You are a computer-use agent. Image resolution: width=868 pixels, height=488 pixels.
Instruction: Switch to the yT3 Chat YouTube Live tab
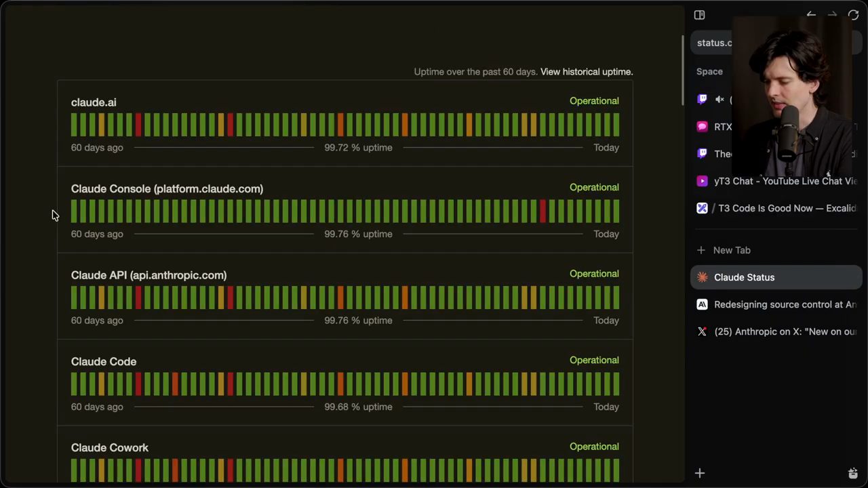(x=776, y=181)
